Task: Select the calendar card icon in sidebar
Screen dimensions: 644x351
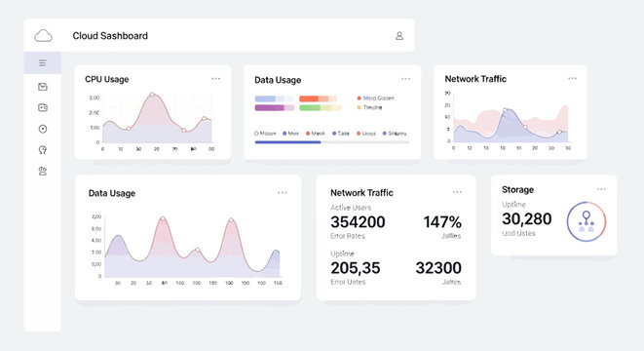Action: coord(43,107)
